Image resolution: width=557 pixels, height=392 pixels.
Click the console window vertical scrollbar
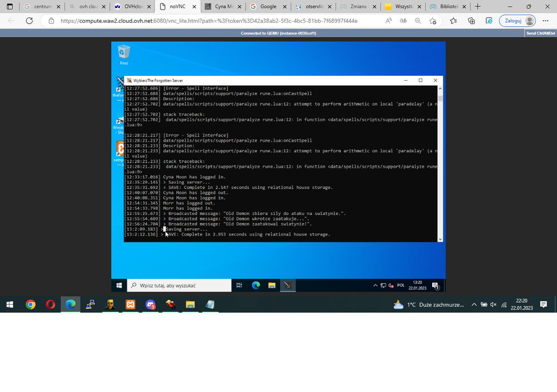(440, 164)
